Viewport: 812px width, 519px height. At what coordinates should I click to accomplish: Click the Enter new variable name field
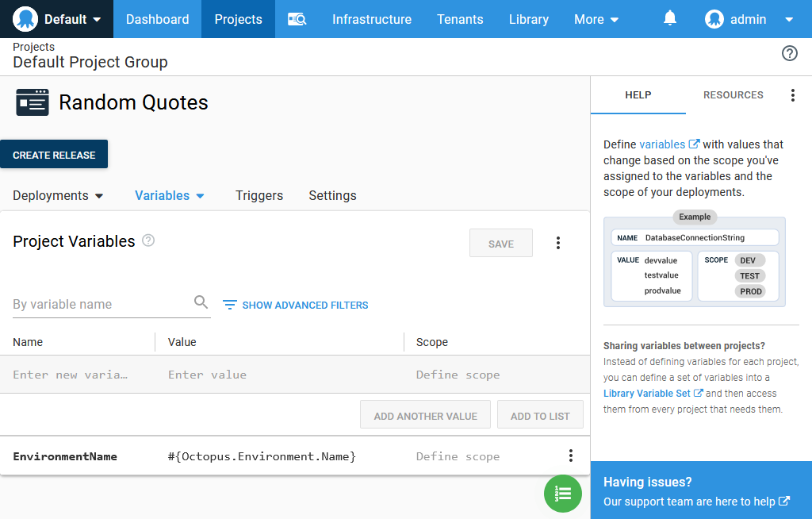78,375
